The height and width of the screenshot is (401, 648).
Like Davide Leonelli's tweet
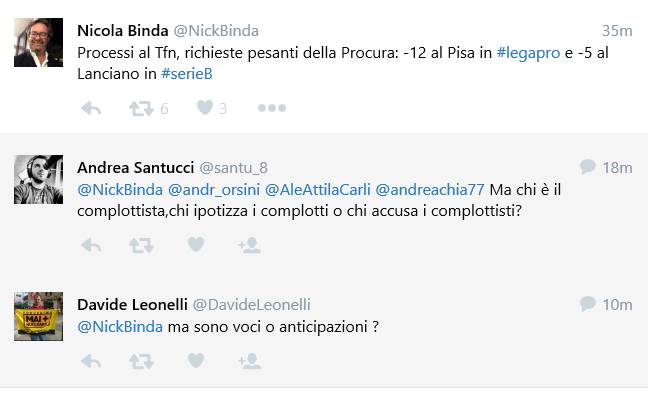click(196, 360)
